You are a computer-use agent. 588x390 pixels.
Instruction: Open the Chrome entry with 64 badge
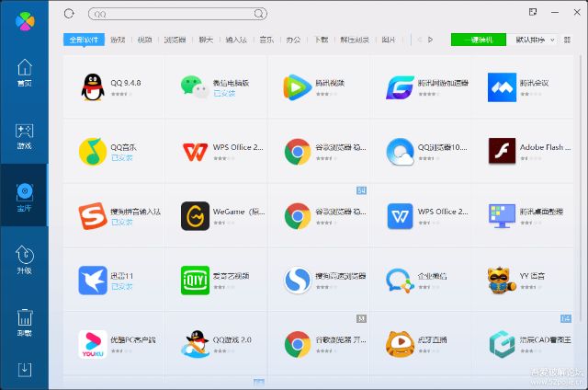click(x=298, y=216)
